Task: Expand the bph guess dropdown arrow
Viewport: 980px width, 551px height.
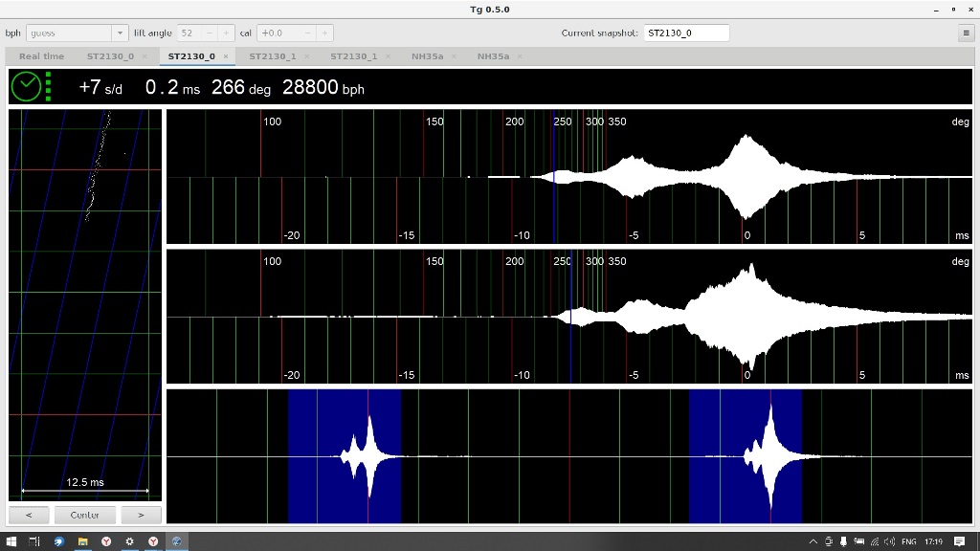Action: [120, 33]
